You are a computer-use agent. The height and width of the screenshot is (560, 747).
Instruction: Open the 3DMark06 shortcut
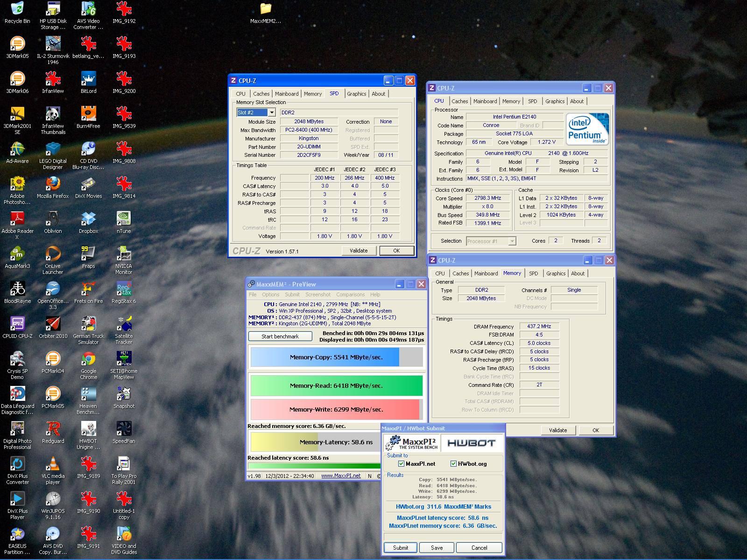pos(17,83)
